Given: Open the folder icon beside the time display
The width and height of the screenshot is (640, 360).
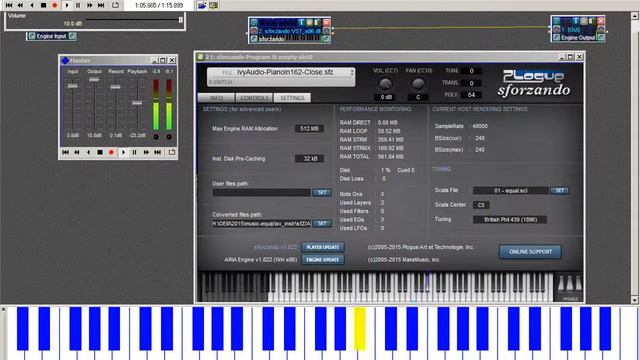Looking at the screenshot, I should 202,5.
